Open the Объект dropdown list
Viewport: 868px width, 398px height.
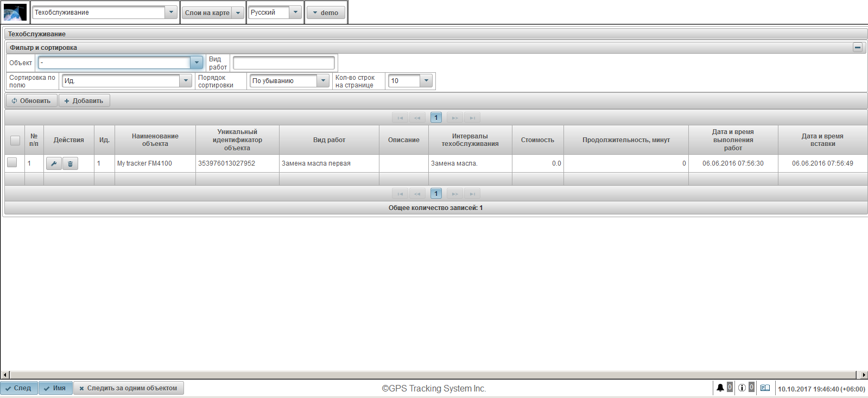(x=197, y=62)
